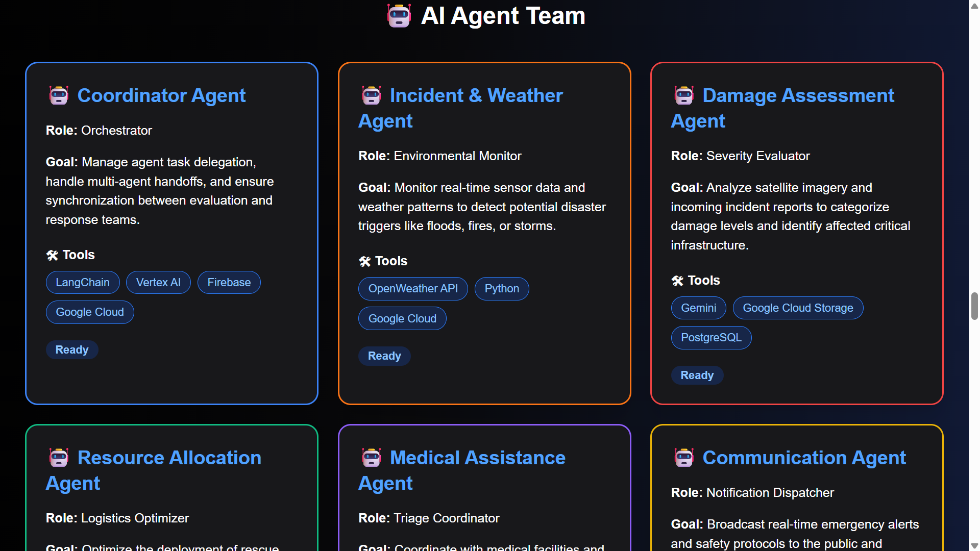Click the scrollbar up arrow
Image resolution: width=980 pixels, height=551 pixels.
click(x=974, y=6)
